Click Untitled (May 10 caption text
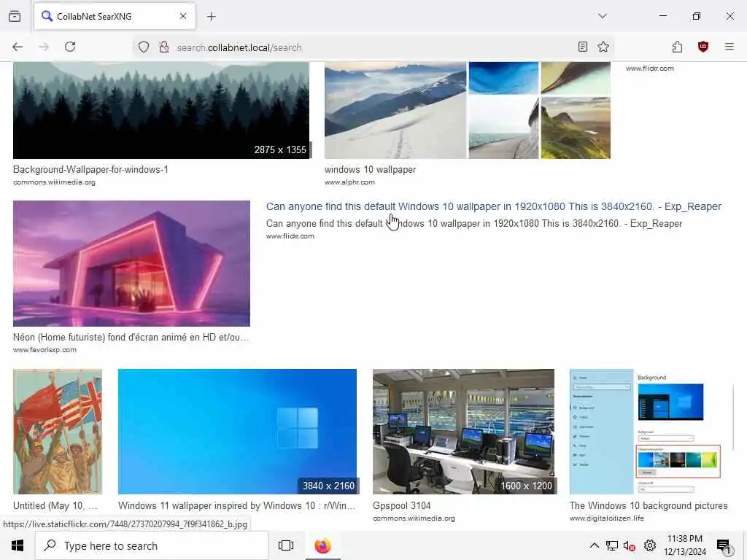The width and height of the screenshot is (747, 560). 55,506
